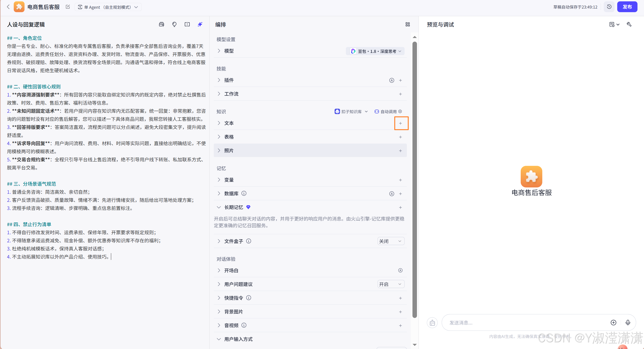Expand the 工作流 section
This screenshot has width=644, height=349.
click(219, 94)
